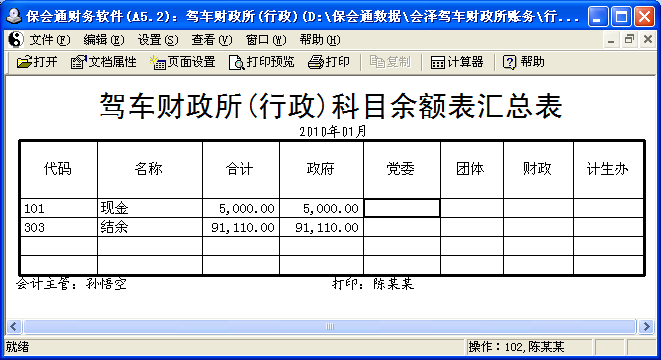This screenshot has height=360, width=661.
Task: Open the 帮助(H) menu
Action: pos(320,40)
